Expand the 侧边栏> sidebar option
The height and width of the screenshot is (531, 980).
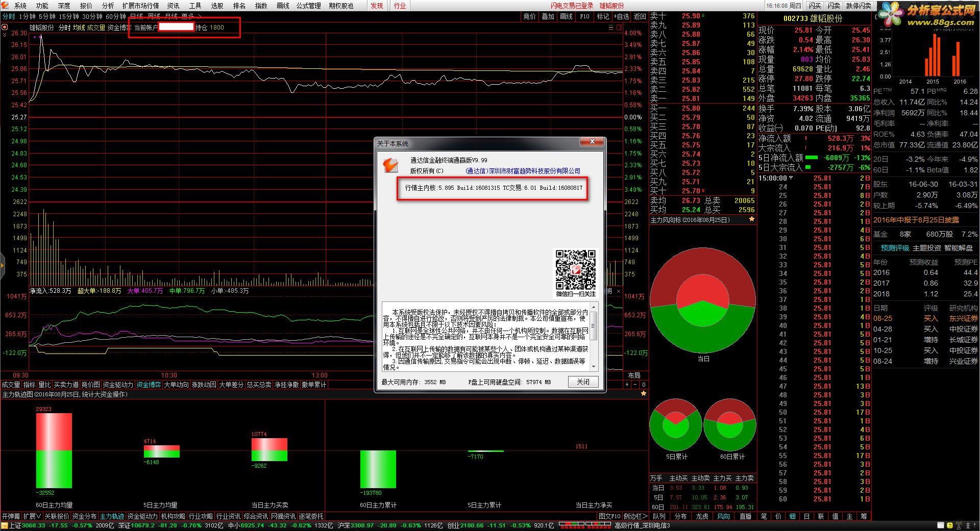(634, 517)
